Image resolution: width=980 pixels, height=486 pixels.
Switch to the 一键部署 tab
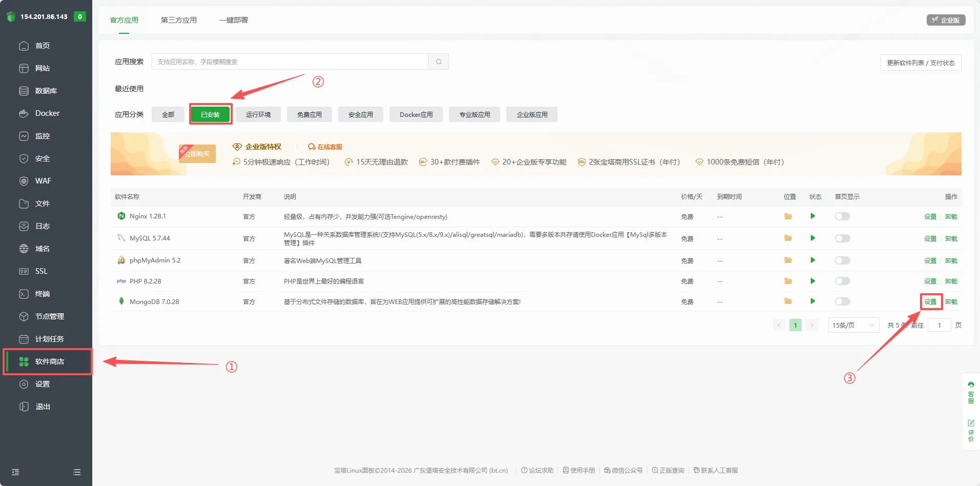(x=233, y=20)
